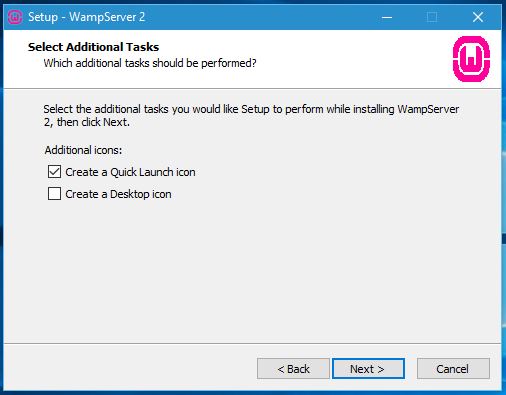Click the 'Setup - WampServer 2' title text
The width and height of the screenshot is (506, 395).
coord(87,17)
